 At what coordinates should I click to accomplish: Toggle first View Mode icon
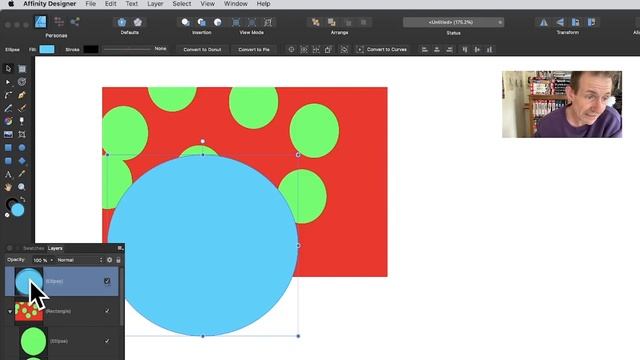(236, 22)
